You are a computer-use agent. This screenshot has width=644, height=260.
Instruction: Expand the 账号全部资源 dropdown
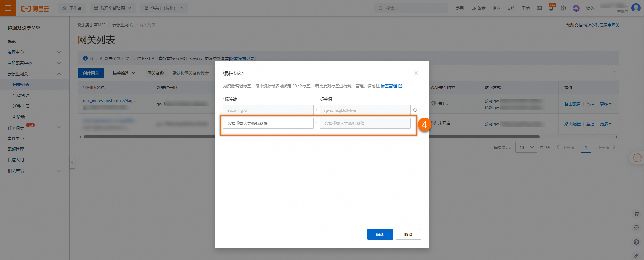pos(113,8)
